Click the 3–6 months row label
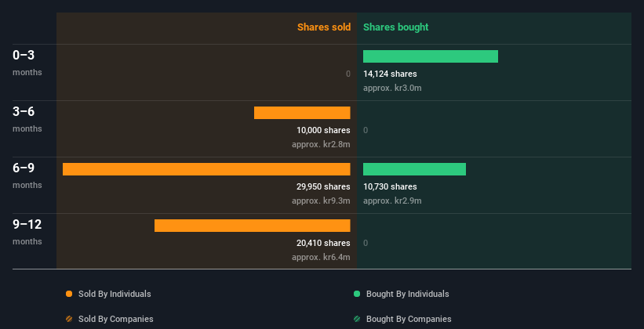Viewport: 644px width, 329px height. coord(27,119)
